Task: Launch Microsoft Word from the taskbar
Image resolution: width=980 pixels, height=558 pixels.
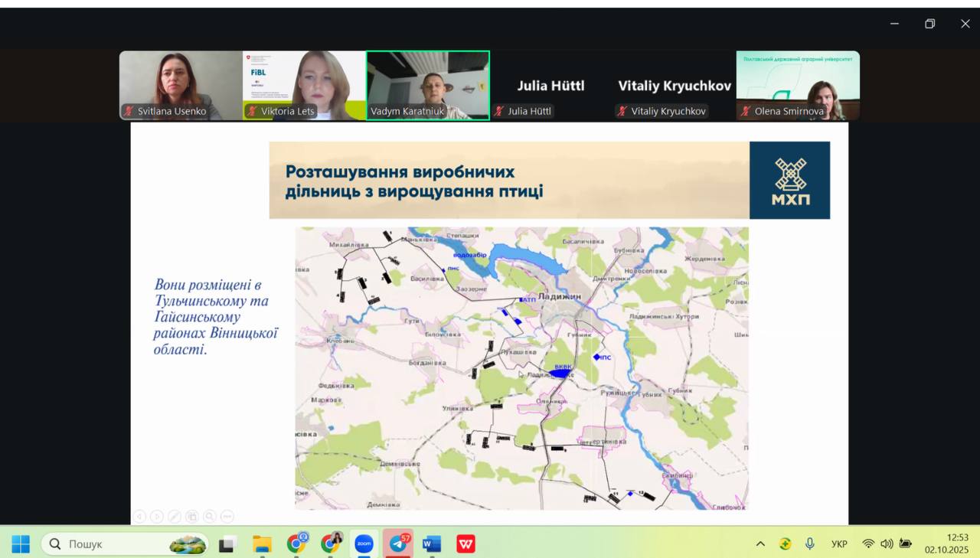Action: tap(432, 544)
